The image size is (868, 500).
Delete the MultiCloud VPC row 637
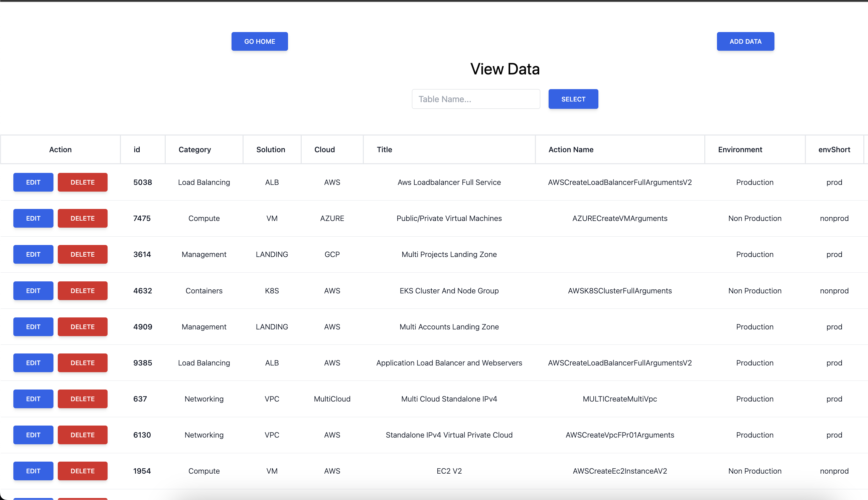tap(83, 399)
